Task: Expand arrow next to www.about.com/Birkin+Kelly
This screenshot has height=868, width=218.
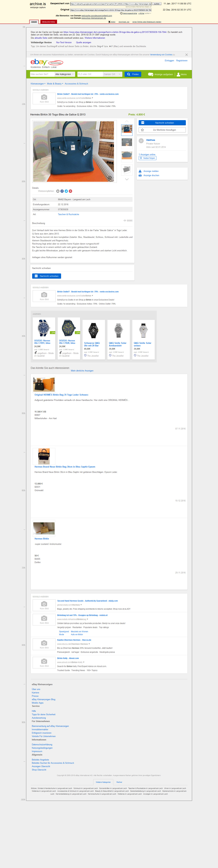Action: (x=84, y=662)
